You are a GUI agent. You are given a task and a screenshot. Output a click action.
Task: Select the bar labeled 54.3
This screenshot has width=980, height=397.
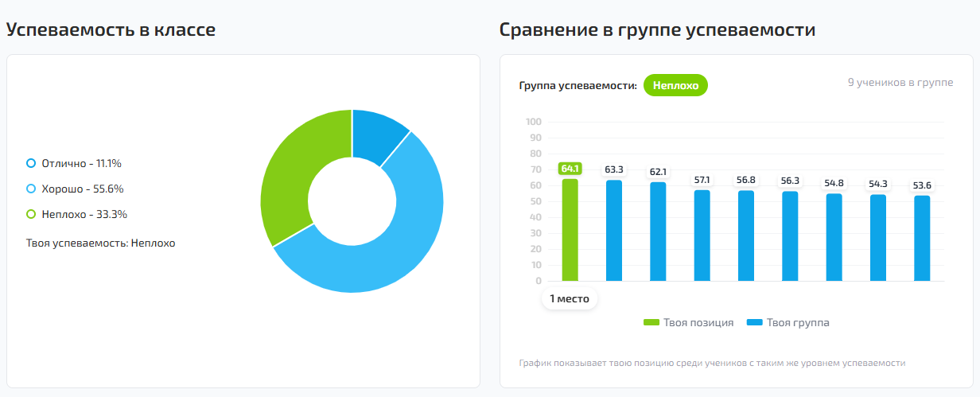[x=878, y=238]
